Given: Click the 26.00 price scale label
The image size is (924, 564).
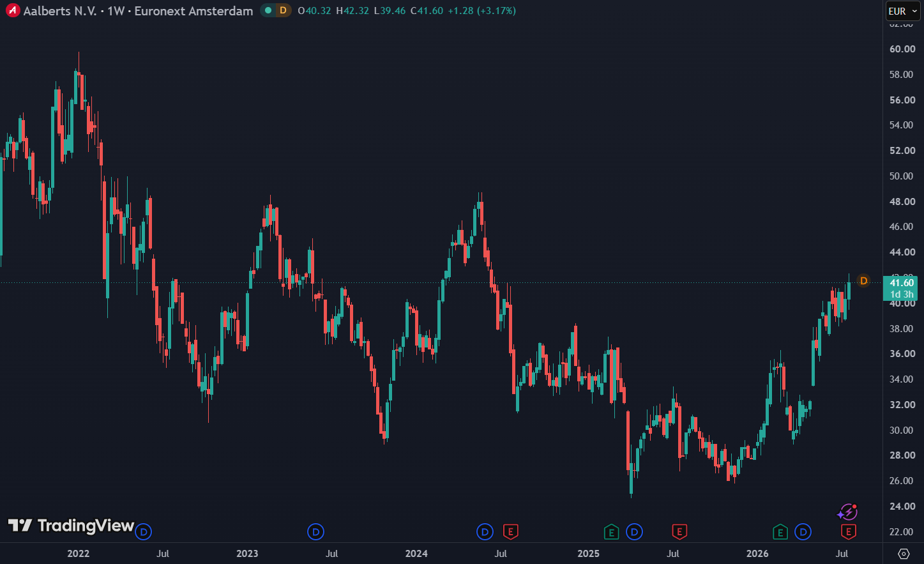Looking at the screenshot, I should tap(902, 481).
